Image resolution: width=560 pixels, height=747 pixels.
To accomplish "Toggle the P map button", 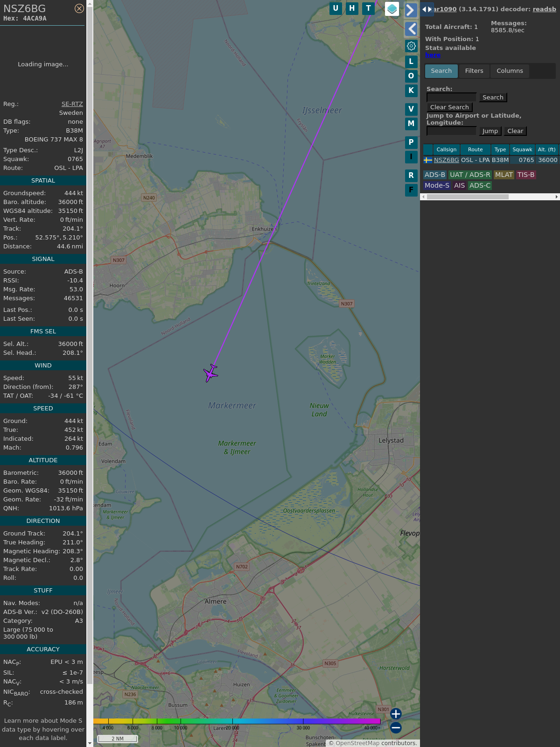I will [x=411, y=142].
